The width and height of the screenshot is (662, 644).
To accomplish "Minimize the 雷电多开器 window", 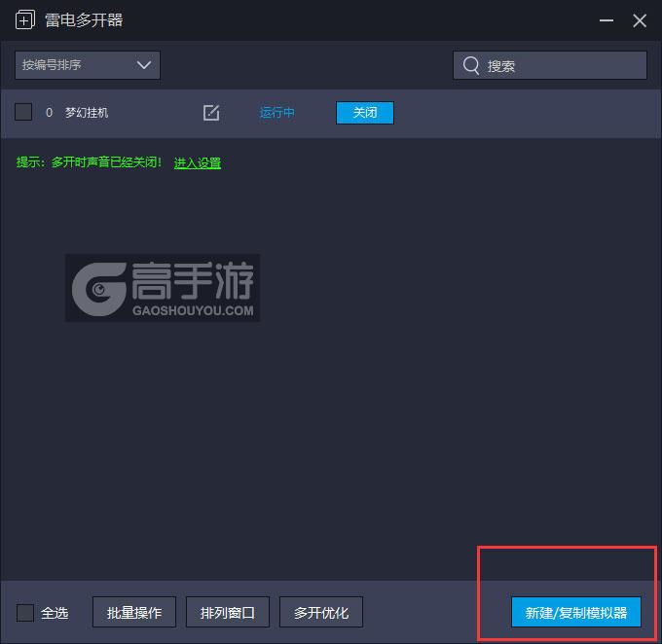I will (x=607, y=20).
